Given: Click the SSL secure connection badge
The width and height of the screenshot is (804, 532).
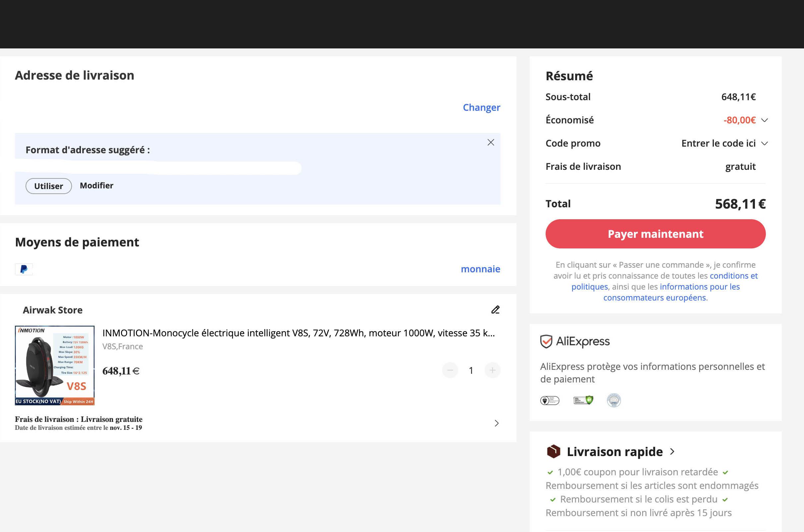Looking at the screenshot, I should pos(583,400).
